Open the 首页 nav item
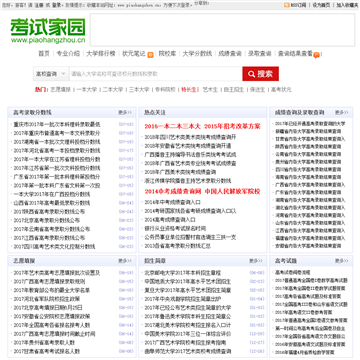 44,53
